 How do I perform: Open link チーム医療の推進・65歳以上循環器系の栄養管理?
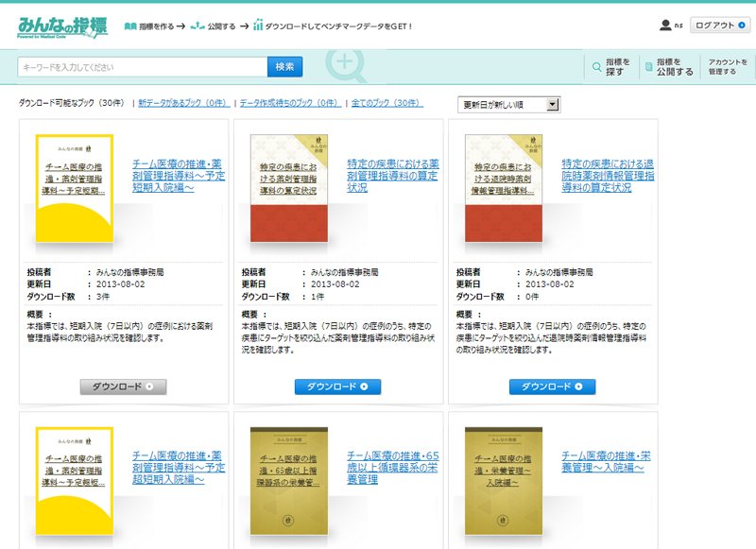click(393, 468)
